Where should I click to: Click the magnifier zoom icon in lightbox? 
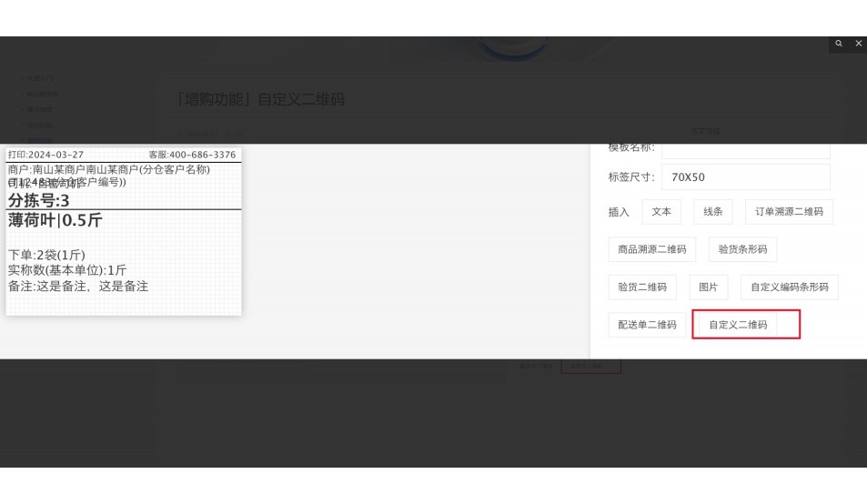click(x=839, y=44)
